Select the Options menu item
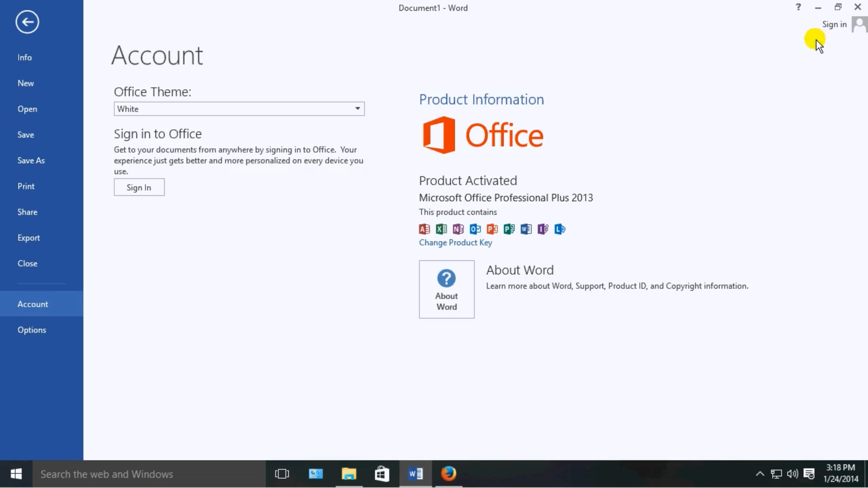Viewport: 868px width, 488px height. [32, 329]
